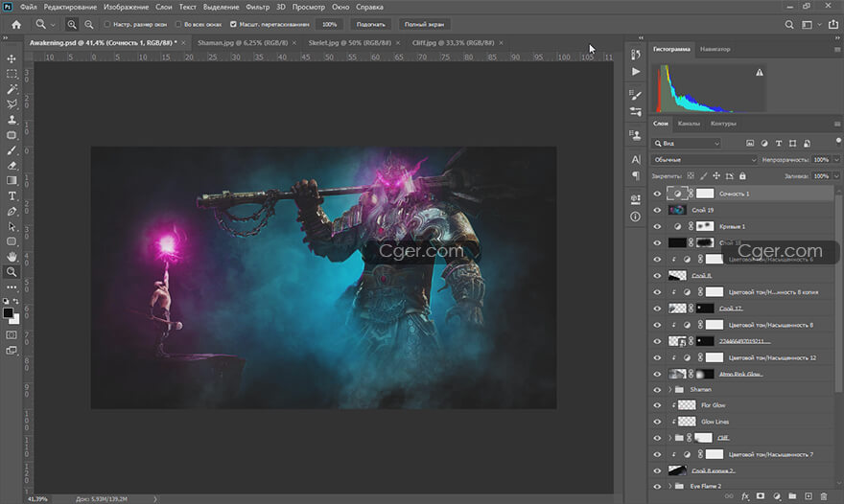Select the Path Selection arrow tool
This screenshot has width=844, height=504.
(12, 226)
